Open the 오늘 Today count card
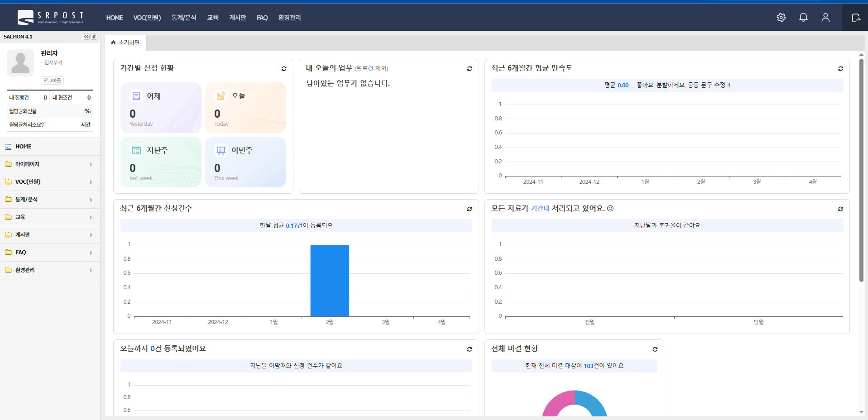868x420 pixels. [x=245, y=108]
